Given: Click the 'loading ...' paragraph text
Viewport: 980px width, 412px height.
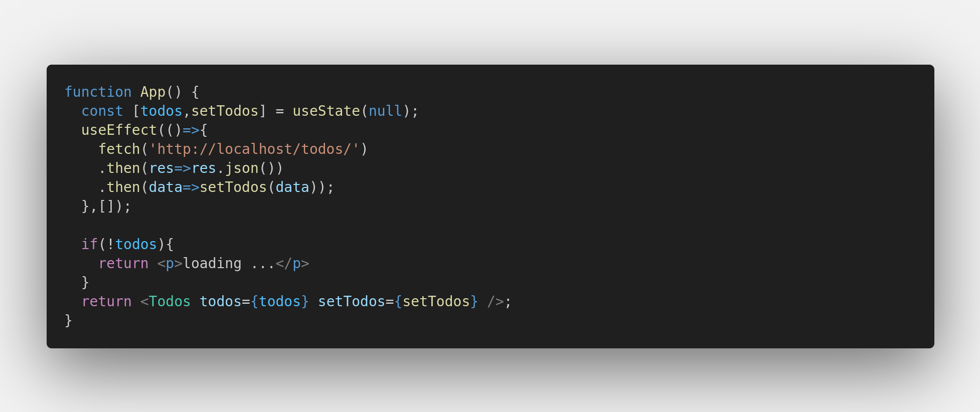Looking at the screenshot, I should point(229,263).
